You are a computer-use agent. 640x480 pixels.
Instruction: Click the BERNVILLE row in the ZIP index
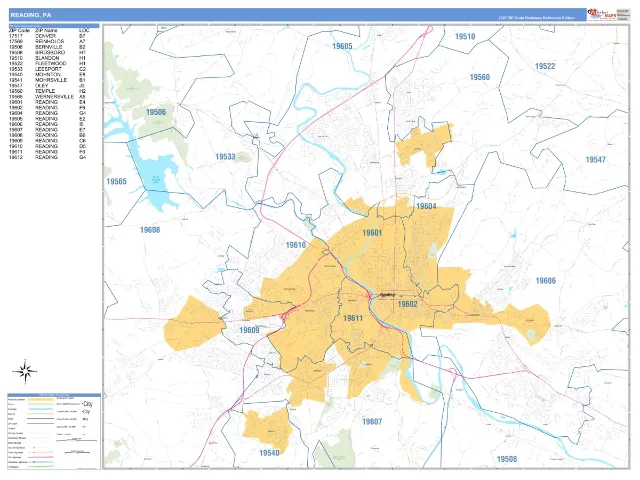[47, 47]
